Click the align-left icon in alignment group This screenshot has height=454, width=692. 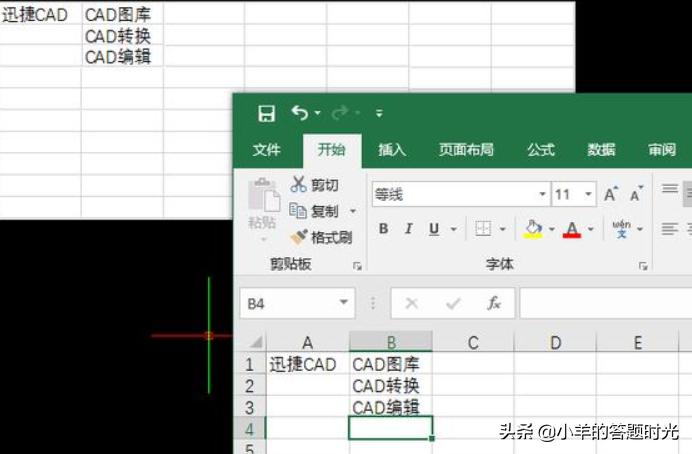pos(670,229)
